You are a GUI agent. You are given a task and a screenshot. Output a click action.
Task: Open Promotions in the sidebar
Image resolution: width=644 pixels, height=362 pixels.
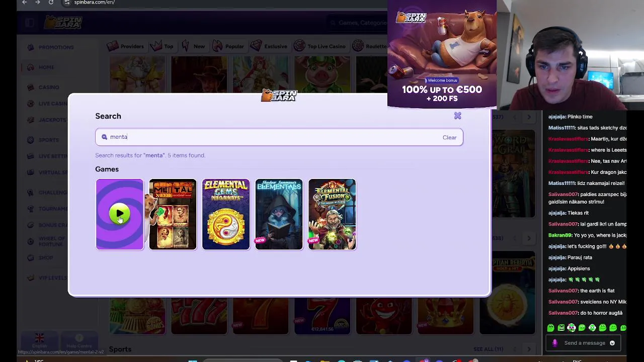coord(56,47)
